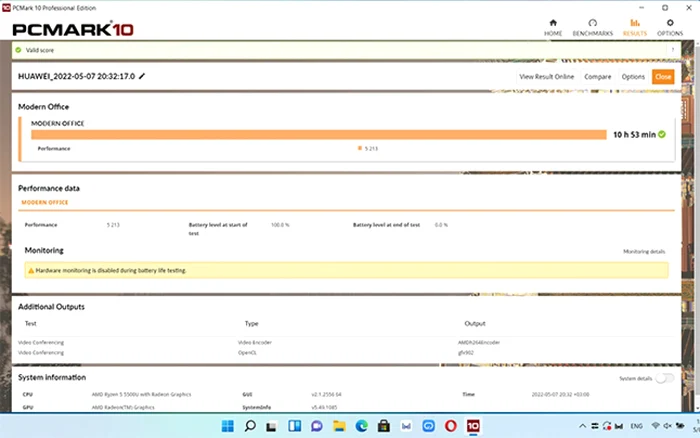Launch Opera browser from taskbar

coord(450,426)
